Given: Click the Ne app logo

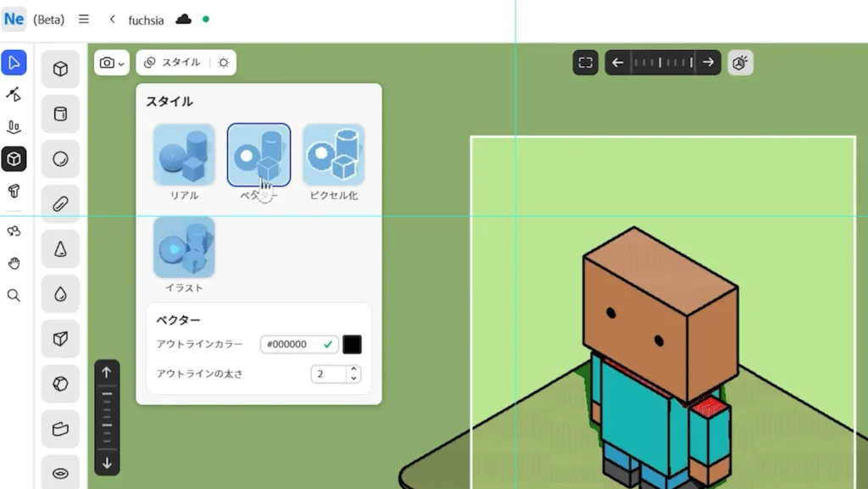Looking at the screenshot, I should pos(14,19).
